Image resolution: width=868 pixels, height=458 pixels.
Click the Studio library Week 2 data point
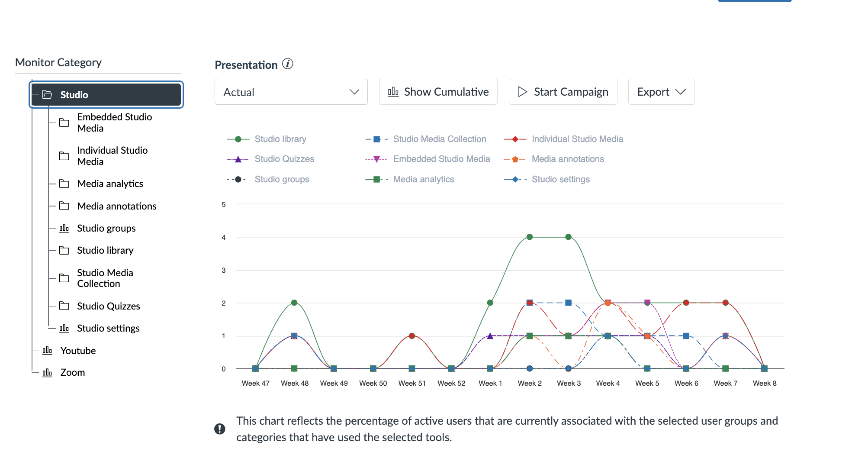530,237
